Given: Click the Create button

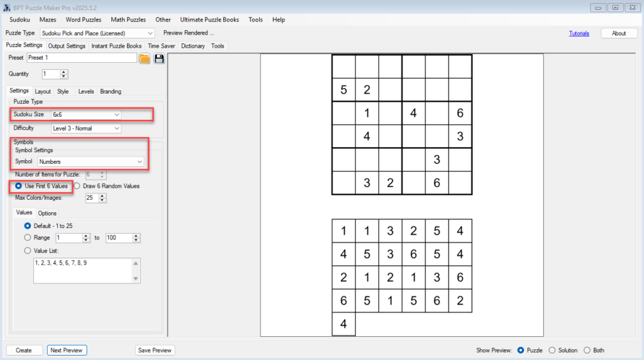Looking at the screenshot, I should pos(24,351).
